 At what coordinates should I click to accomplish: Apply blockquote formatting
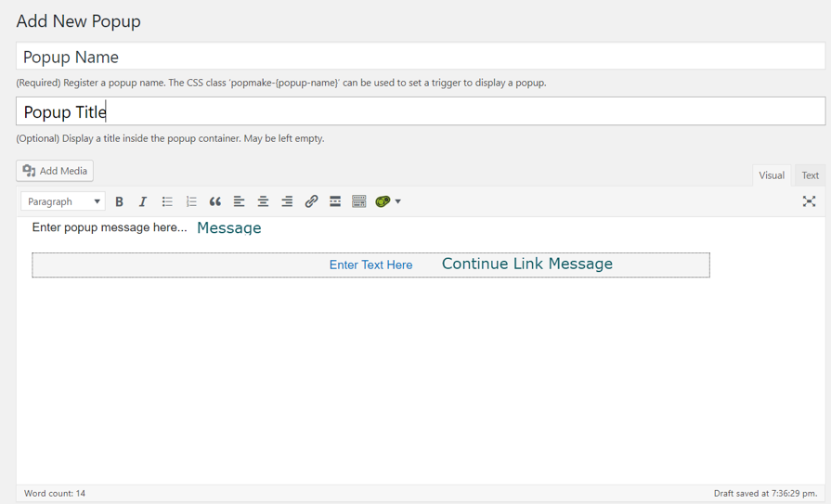[215, 201]
